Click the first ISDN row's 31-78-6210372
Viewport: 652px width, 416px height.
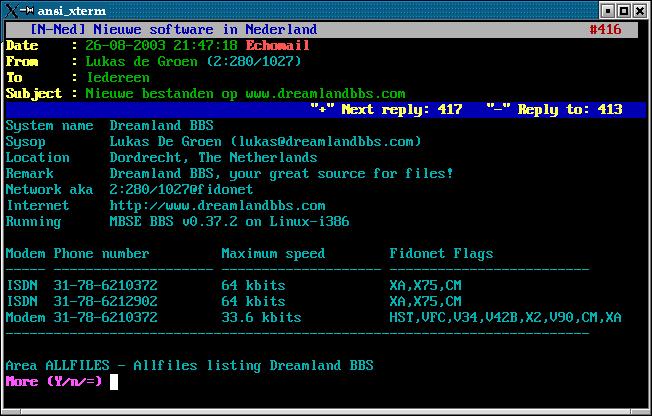click(106, 285)
